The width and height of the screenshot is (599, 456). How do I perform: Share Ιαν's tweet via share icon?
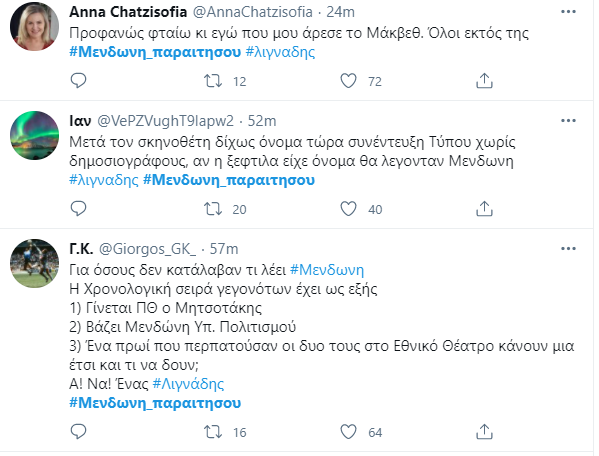(484, 209)
